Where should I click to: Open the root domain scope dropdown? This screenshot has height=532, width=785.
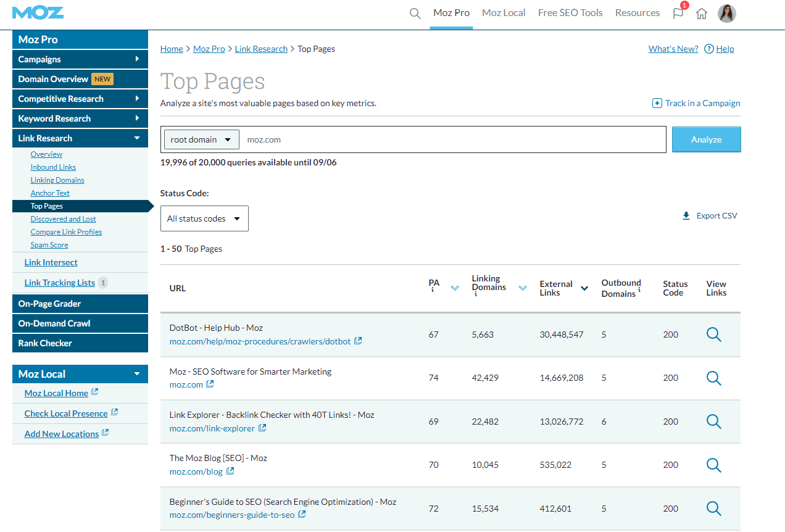201,139
